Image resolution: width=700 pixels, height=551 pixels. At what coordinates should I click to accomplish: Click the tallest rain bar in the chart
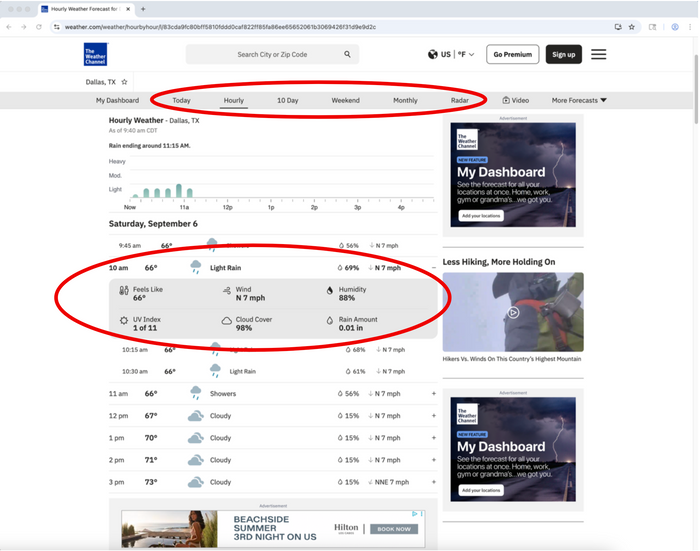click(179, 191)
